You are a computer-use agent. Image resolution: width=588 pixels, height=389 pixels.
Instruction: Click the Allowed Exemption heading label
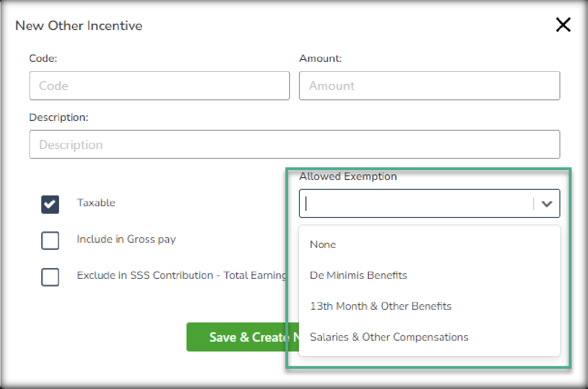coord(348,177)
